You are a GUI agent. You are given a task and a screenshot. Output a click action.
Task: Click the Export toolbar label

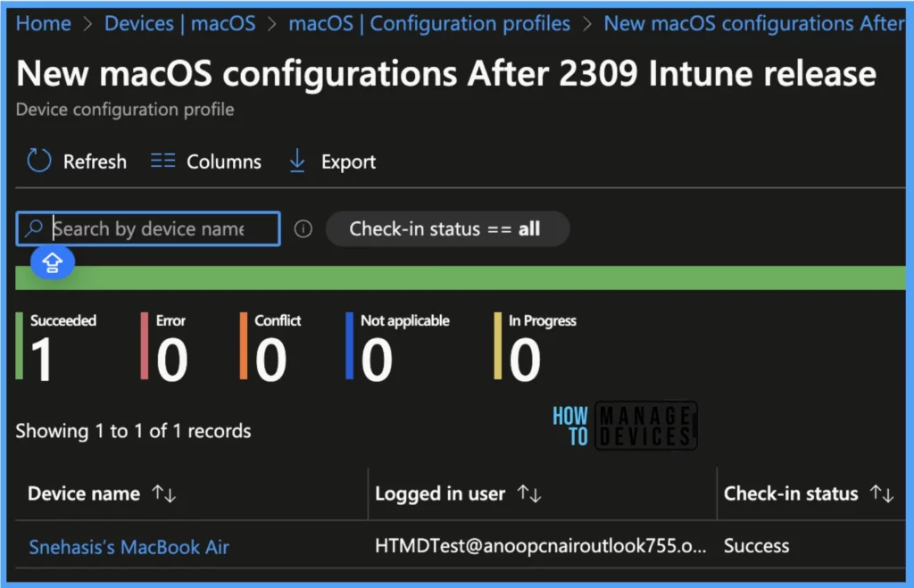point(349,161)
